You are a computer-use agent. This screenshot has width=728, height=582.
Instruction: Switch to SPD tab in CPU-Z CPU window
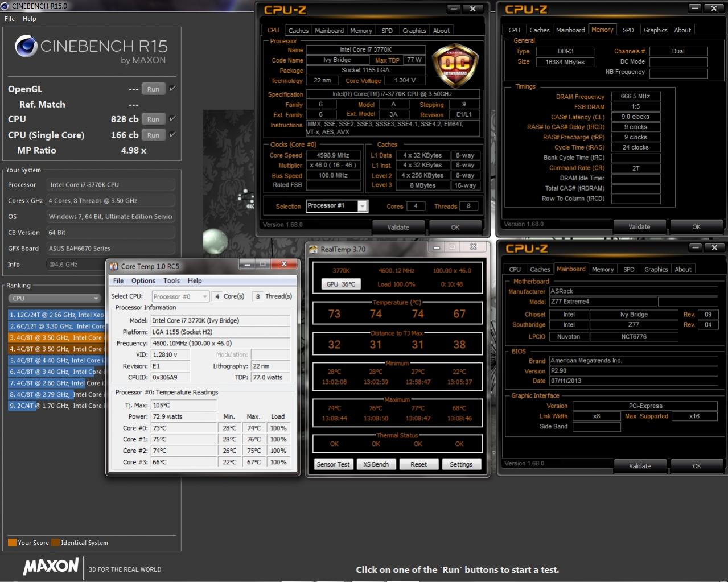pos(387,31)
